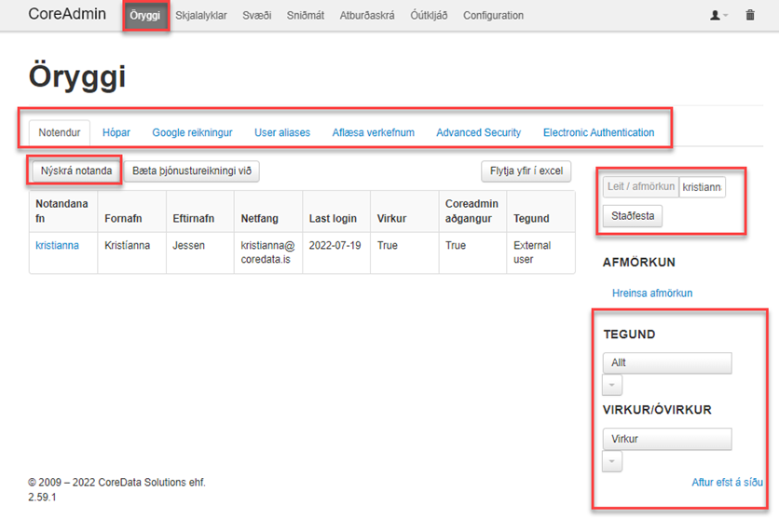
Task: Click the arrow button below Virkur dropdown
Action: (x=612, y=461)
